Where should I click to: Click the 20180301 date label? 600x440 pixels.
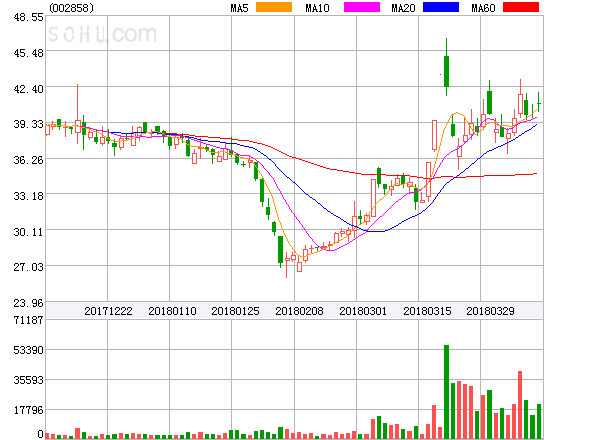point(363,311)
